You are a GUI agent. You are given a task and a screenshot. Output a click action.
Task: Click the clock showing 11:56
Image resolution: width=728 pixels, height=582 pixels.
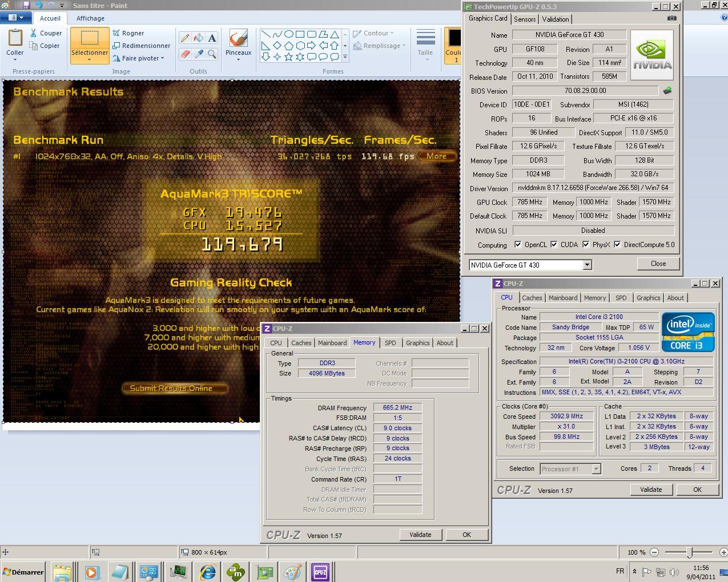click(x=701, y=568)
